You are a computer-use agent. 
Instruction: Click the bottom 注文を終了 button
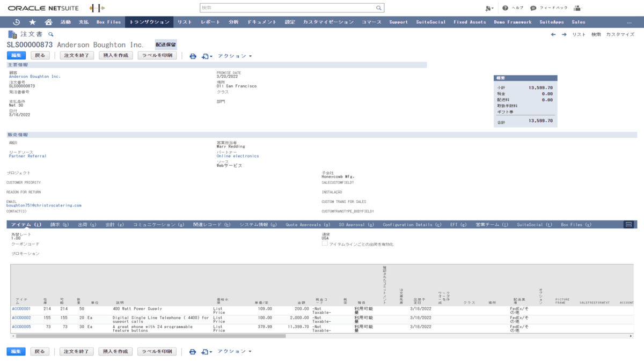pos(77,351)
